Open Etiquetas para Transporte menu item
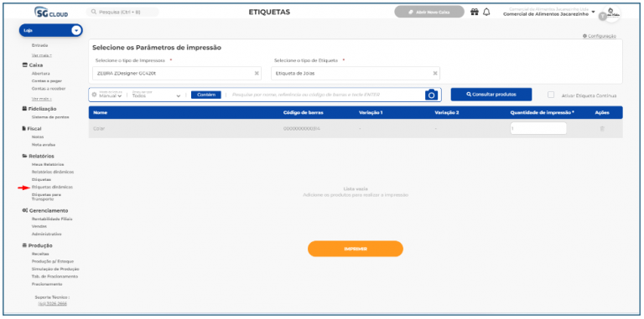This screenshot has height=319, width=644. coord(46,197)
